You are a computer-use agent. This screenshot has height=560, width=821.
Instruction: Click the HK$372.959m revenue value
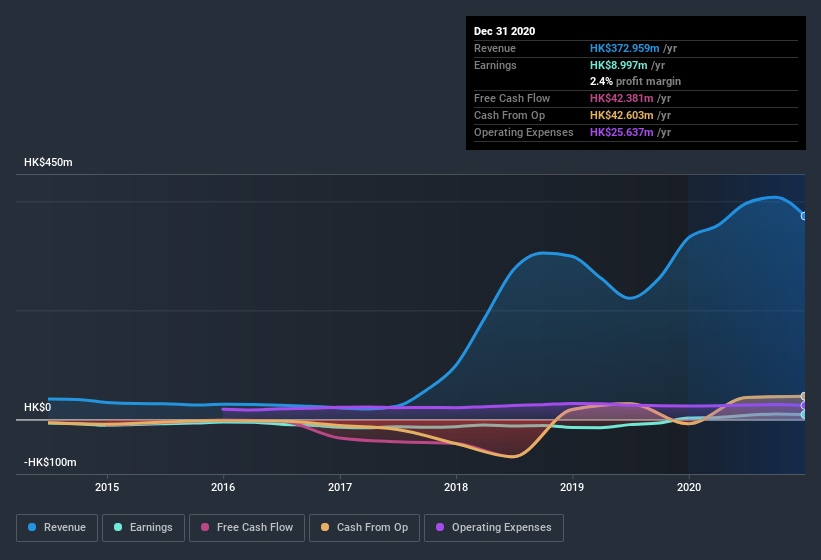coord(624,48)
